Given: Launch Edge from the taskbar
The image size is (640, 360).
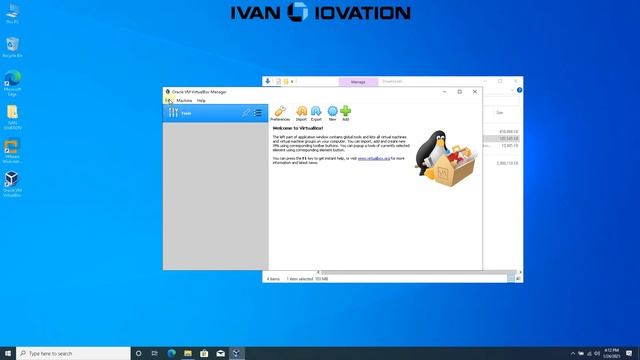Looking at the screenshot, I should pos(171,353).
